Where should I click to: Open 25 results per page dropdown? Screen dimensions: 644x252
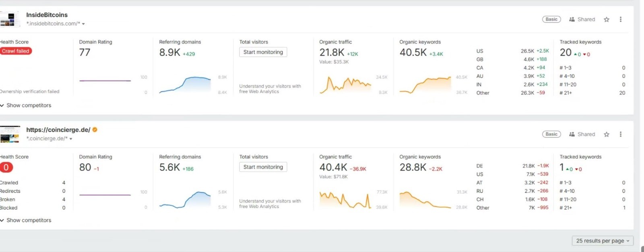click(x=603, y=241)
